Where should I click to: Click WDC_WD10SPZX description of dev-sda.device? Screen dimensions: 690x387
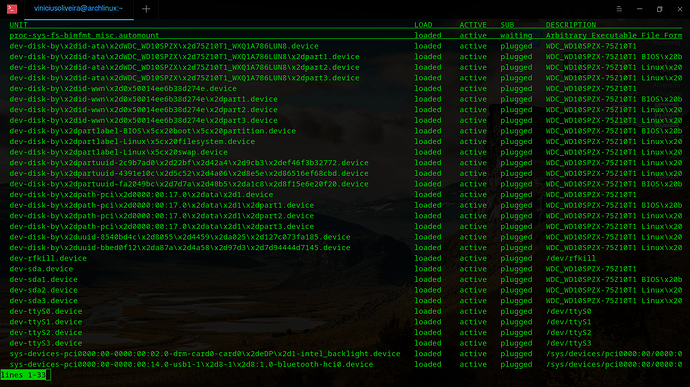pos(591,269)
